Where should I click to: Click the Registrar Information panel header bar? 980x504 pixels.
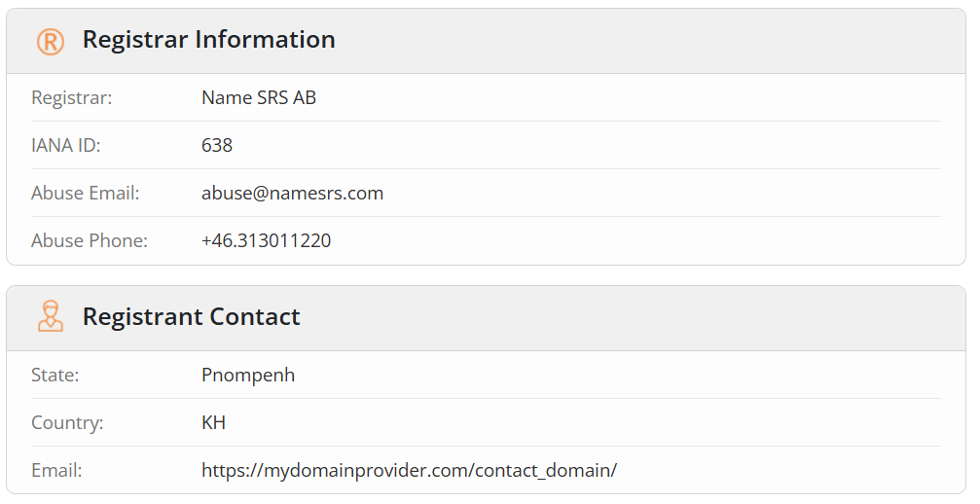pos(487,41)
